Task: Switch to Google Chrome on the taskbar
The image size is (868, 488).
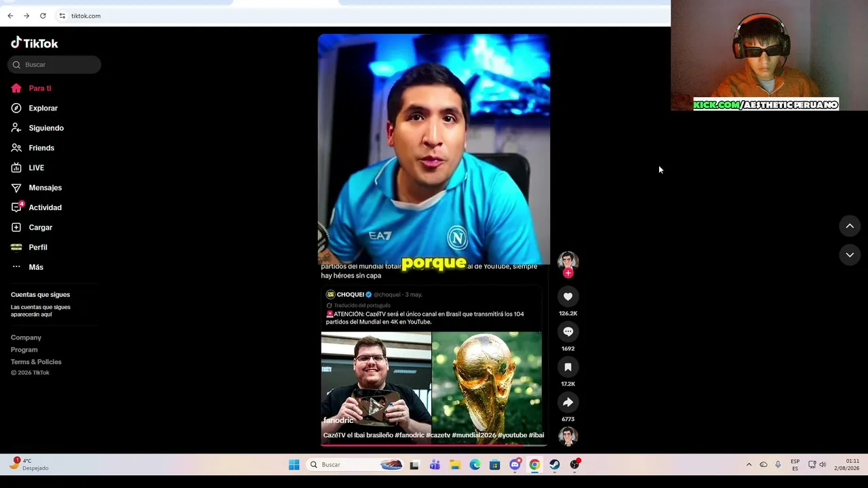Action: pyautogui.click(x=535, y=465)
